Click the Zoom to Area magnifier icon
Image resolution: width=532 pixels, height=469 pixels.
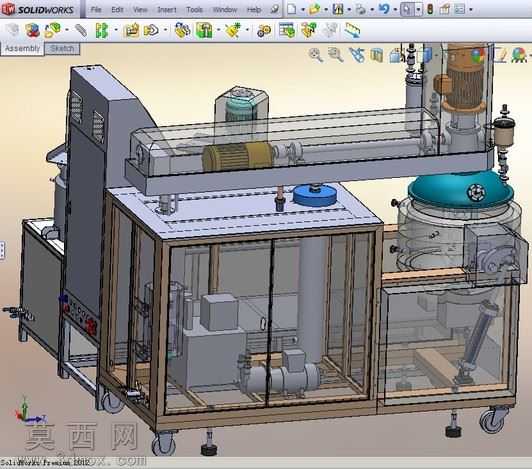335,55
